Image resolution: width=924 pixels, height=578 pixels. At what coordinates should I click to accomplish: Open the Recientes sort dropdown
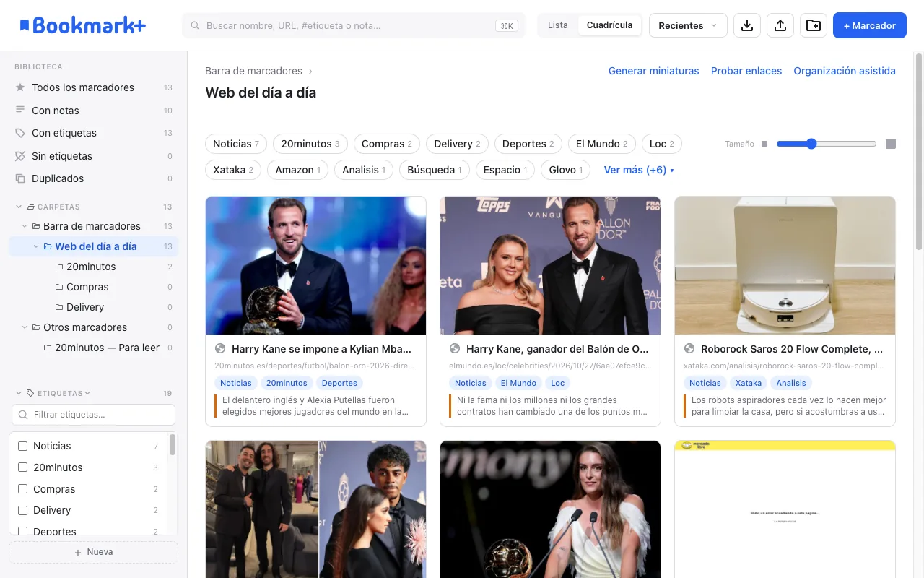688,25
